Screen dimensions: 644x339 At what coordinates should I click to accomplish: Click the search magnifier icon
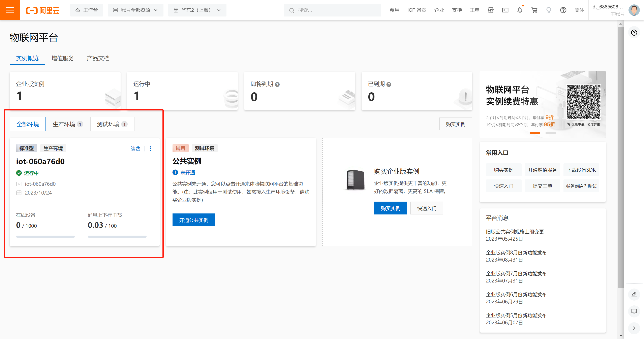(292, 10)
